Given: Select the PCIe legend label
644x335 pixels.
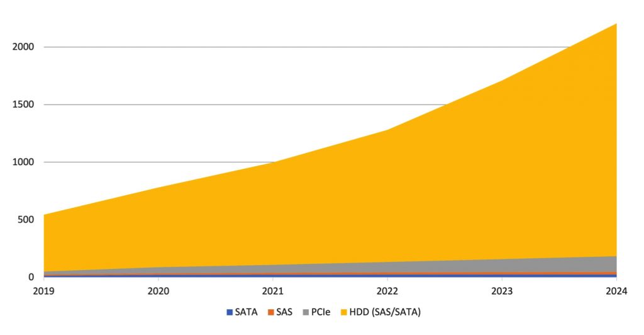Looking at the screenshot, I should click(321, 312).
